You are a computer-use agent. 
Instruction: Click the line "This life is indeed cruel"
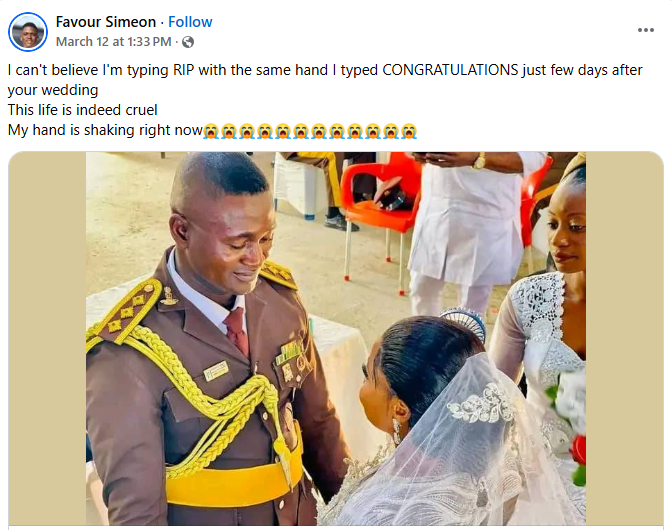(82, 110)
